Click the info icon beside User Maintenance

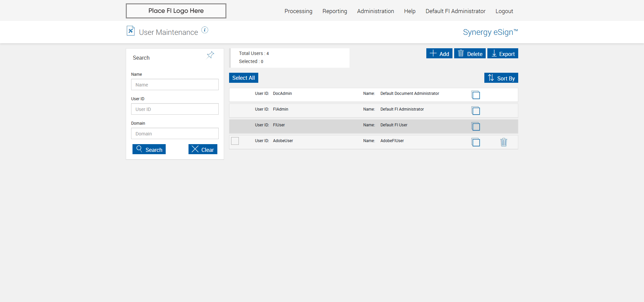click(205, 30)
